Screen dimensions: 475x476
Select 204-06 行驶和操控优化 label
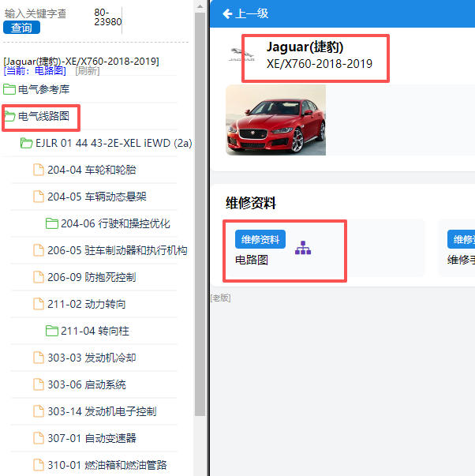click(115, 223)
